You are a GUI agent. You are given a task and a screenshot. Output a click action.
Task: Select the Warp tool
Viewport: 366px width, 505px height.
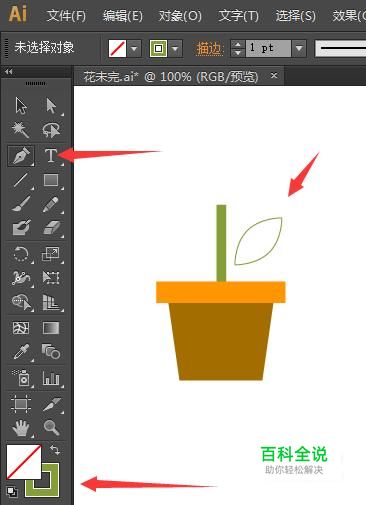coord(21,278)
